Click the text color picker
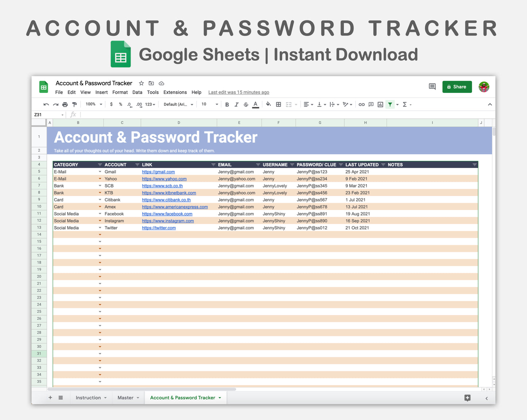Screen dimensions: 527x420 tap(255, 105)
